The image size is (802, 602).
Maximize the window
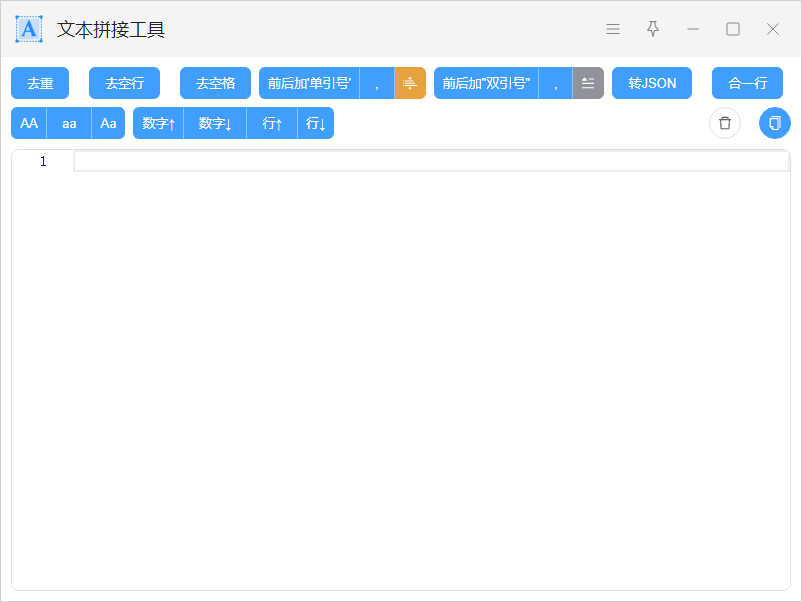(x=733, y=29)
